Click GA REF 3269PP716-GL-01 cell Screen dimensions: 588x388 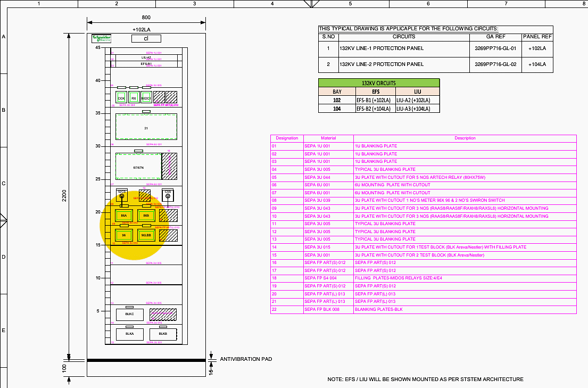point(495,48)
